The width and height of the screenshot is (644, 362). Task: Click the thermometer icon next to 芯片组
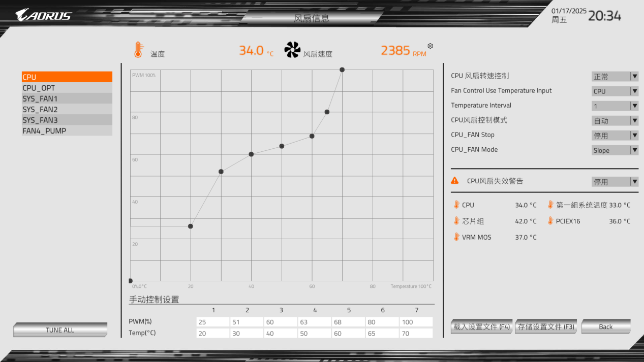coord(456,221)
